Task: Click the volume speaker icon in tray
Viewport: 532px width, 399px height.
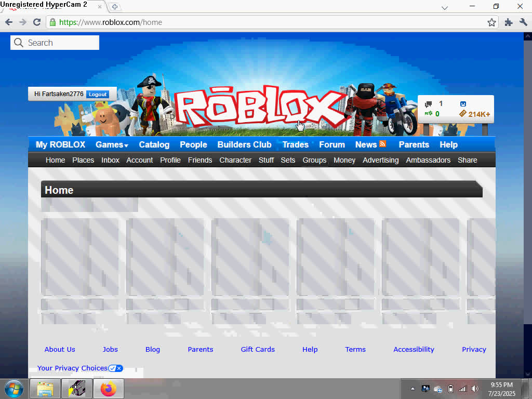Action: pos(474,389)
